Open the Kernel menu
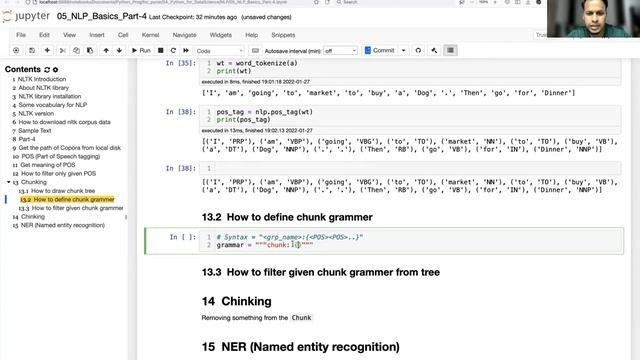Image resolution: width=640 pixels, height=360 pixels. 150,35
